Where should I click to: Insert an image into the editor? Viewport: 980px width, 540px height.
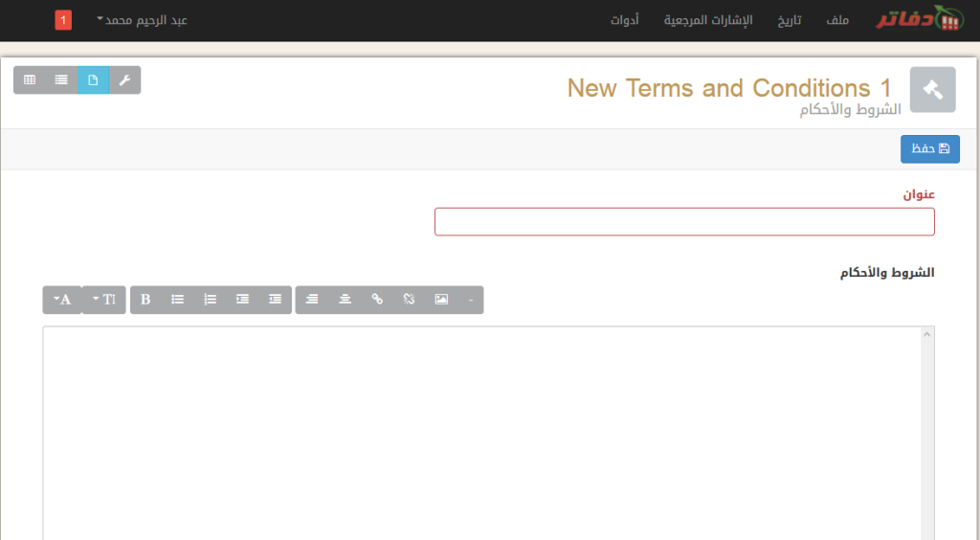point(441,300)
